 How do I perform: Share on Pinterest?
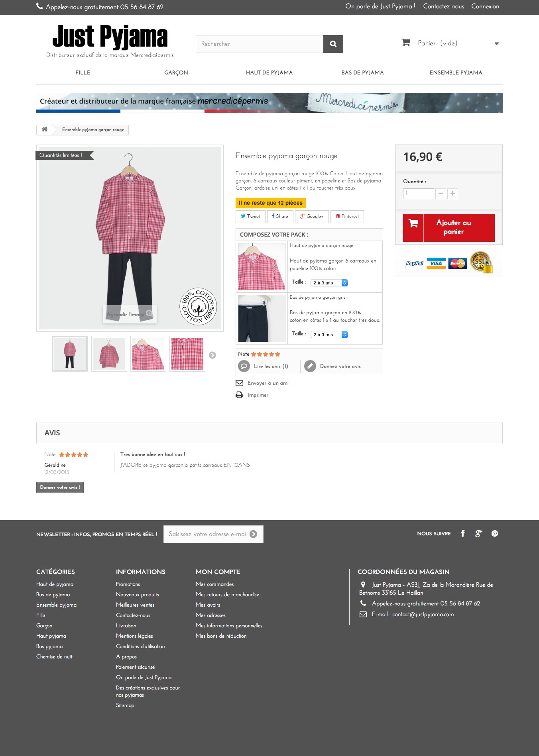coord(347,216)
